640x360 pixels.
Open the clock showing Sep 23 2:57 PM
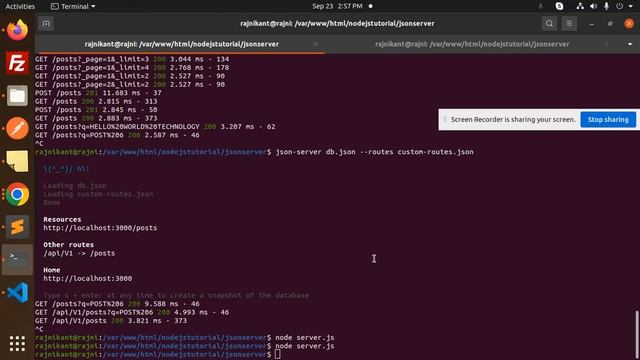(338, 6)
